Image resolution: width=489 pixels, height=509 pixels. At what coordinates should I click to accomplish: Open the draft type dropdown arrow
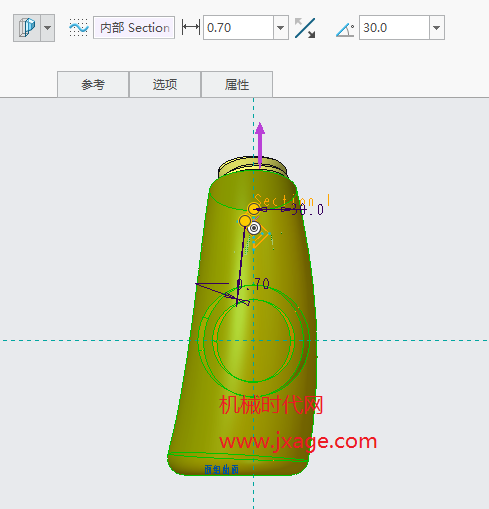coord(48,28)
